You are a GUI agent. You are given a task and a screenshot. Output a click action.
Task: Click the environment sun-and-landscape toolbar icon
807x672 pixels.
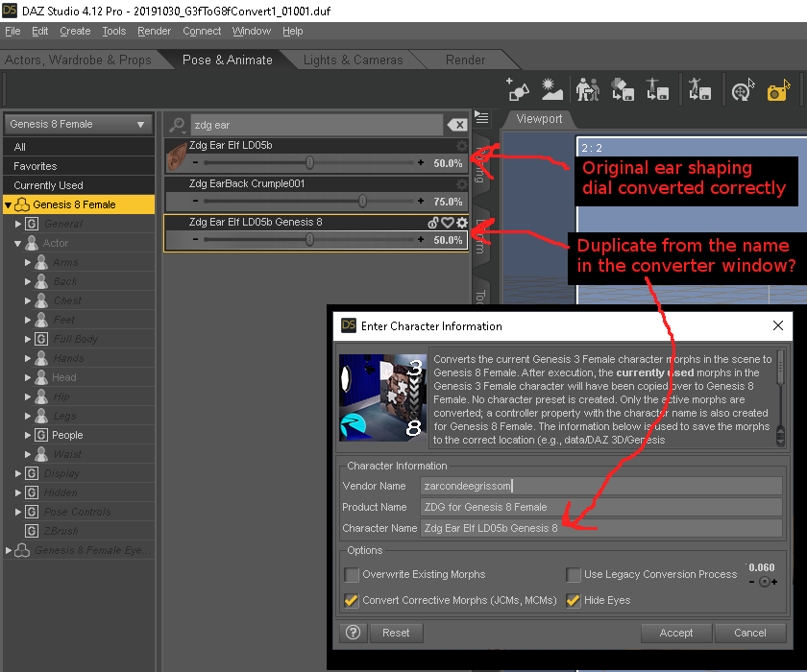(551, 89)
